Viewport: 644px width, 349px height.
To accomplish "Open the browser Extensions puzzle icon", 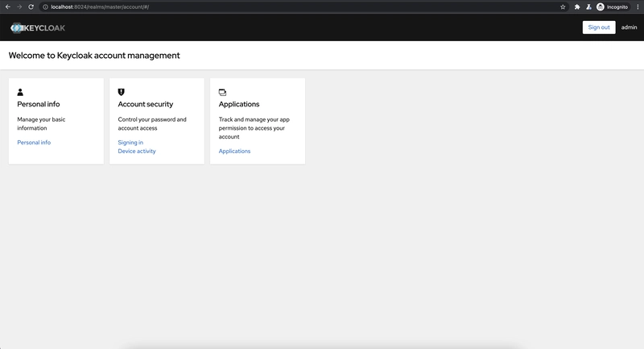I will click(577, 6).
